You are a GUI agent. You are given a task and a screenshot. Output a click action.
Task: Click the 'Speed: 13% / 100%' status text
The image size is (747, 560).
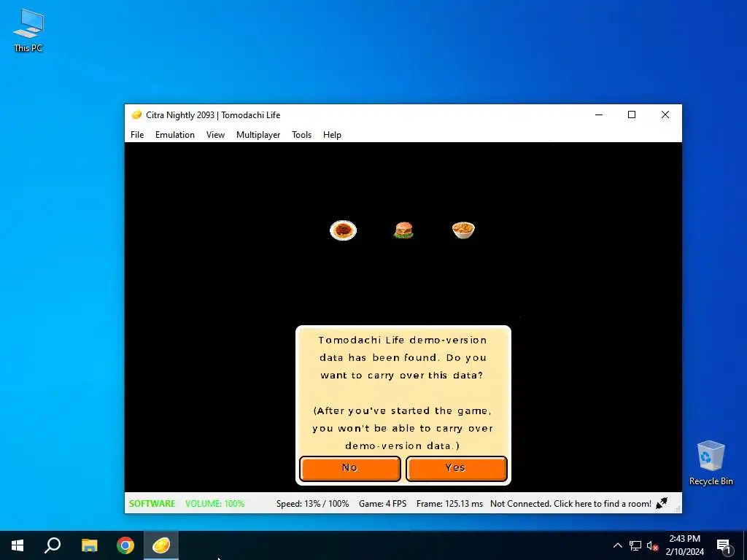[x=312, y=503]
